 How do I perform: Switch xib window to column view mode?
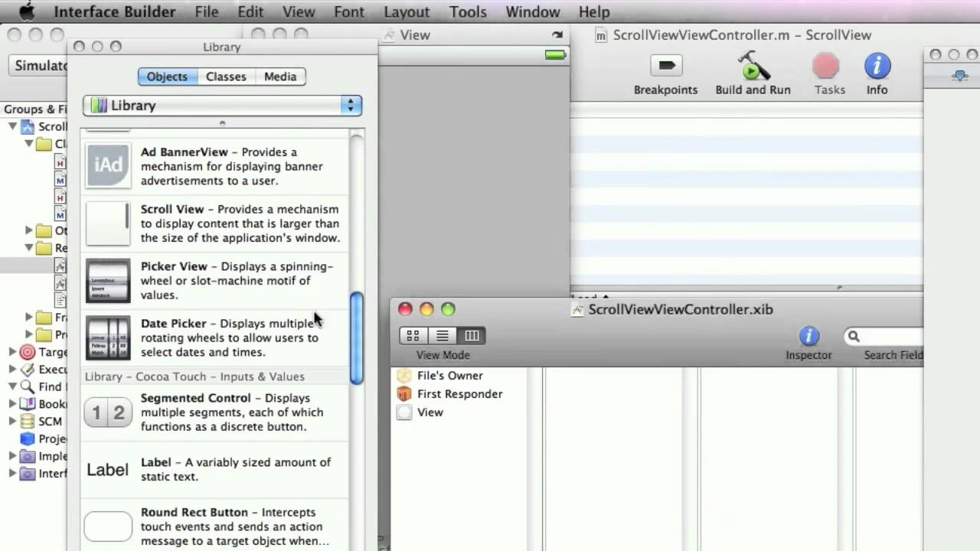coord(472,336)
